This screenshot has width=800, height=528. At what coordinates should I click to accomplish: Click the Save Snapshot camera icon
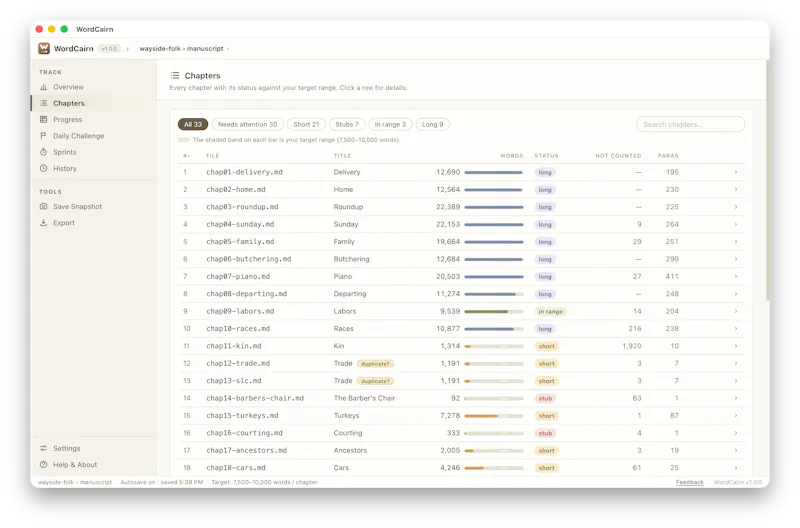pos(43,207)
